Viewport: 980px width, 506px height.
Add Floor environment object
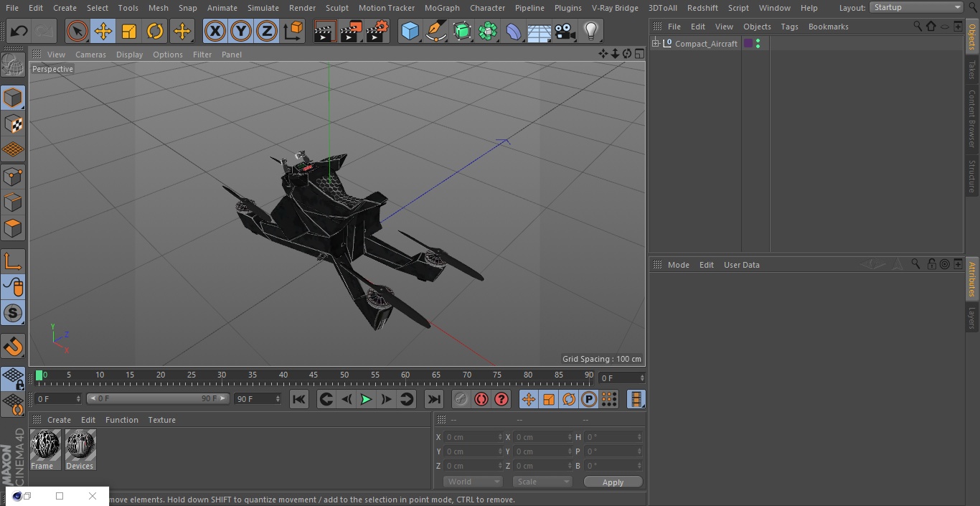tap(539, 31)
